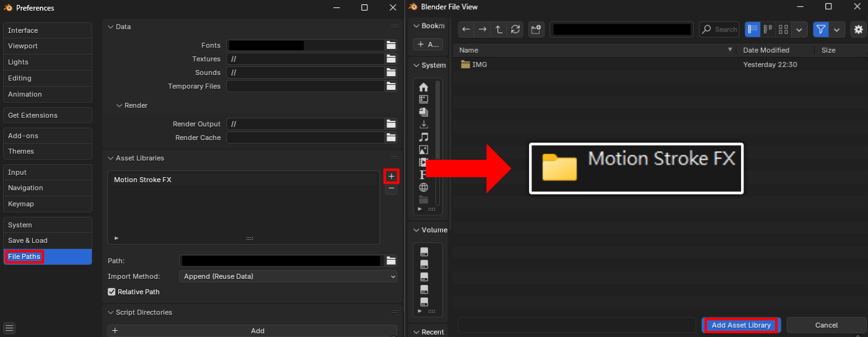Browse for asset library Path folder icon
Viewport: 868px width, 337px height.
point(391,261)
